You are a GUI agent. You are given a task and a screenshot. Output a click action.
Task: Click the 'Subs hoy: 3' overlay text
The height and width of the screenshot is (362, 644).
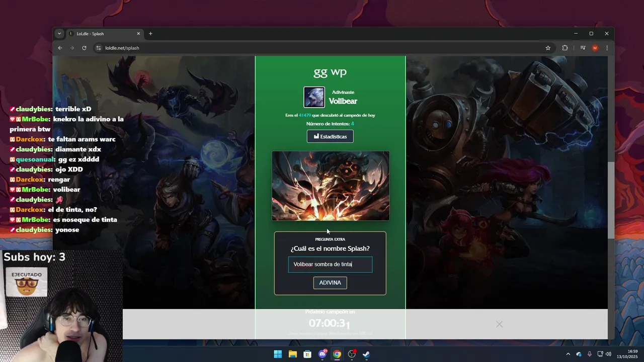pos(34,257)
